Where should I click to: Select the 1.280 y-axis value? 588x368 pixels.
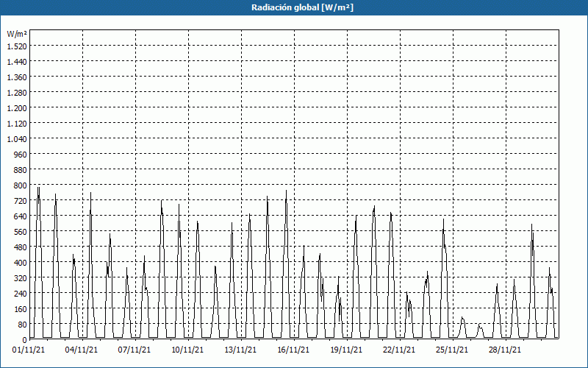(x=17, y=93)
